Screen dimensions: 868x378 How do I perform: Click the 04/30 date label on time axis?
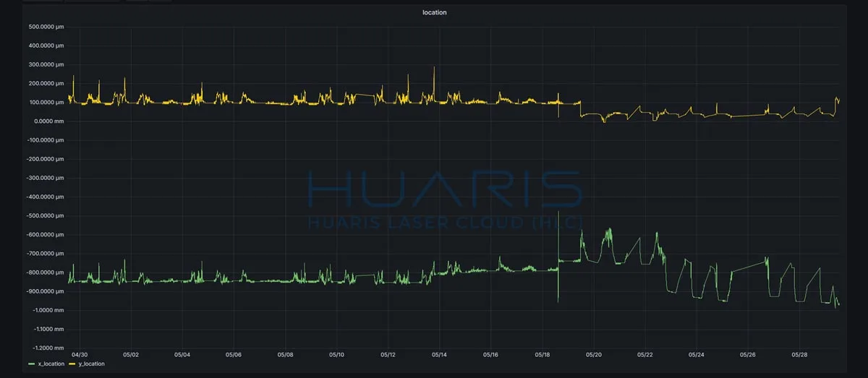pyautogui.click(x=80, y=355)
